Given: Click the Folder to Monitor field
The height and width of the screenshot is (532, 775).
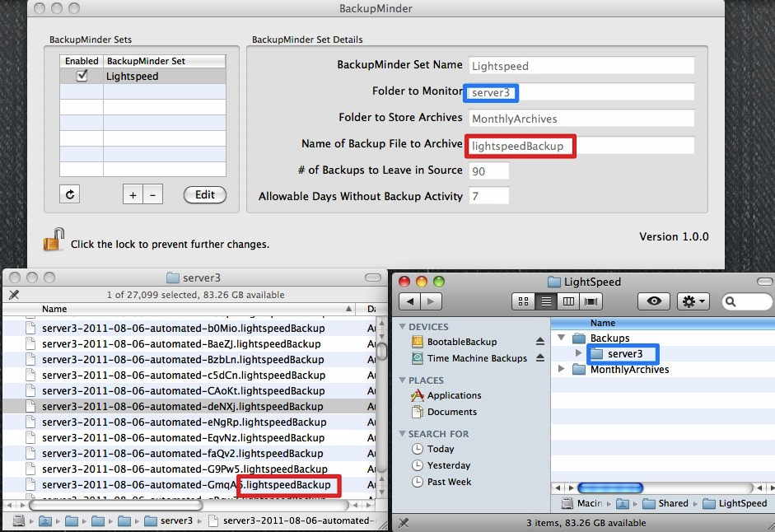Looking at the screenshot, I should (x=581, y=92).
